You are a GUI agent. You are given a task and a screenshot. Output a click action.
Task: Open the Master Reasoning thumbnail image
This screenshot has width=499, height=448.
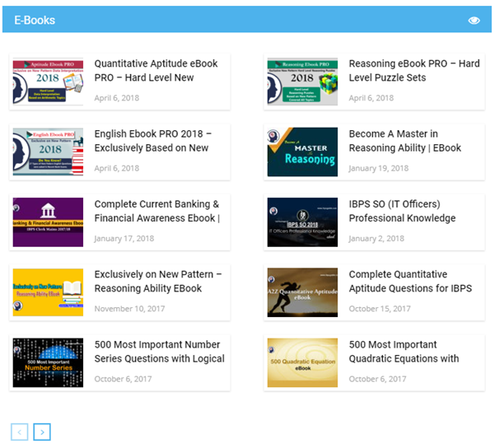coord(302,152)
